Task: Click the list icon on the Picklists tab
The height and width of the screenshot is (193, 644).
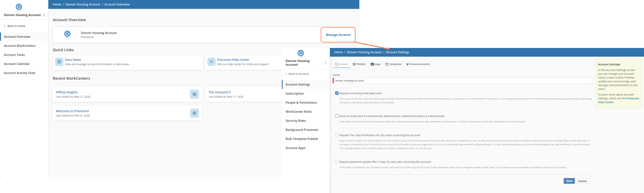Action: (x=354, y=64)
